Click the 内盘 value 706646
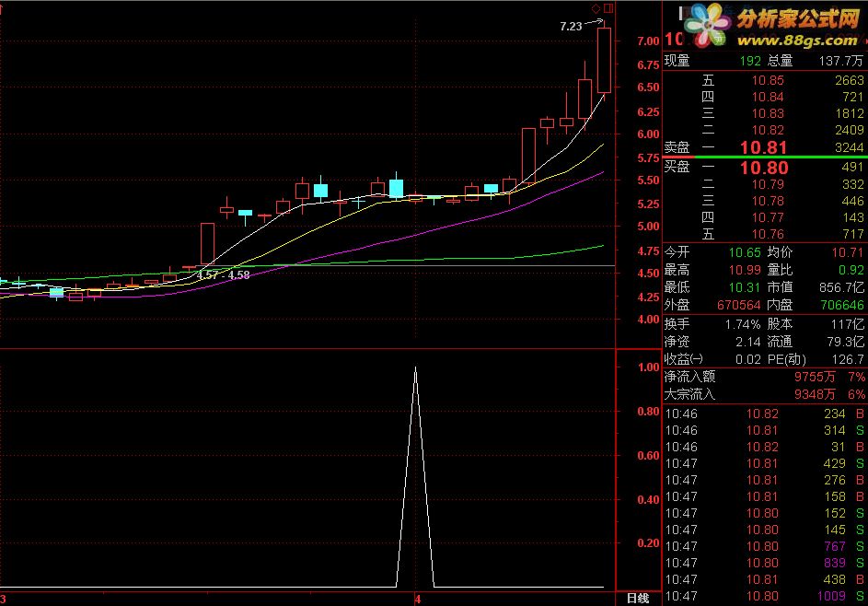The image size is (868, 606). coord(841,305)
